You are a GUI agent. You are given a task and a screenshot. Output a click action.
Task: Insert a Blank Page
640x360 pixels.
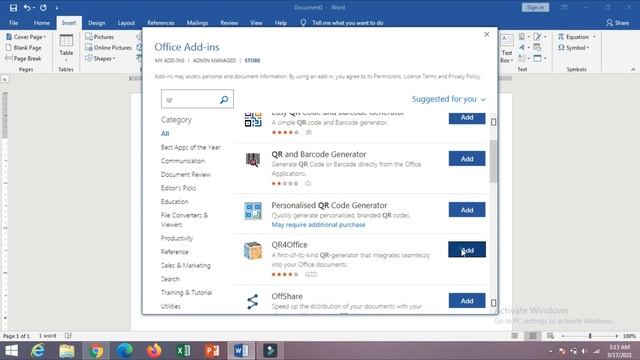(23, 48)
